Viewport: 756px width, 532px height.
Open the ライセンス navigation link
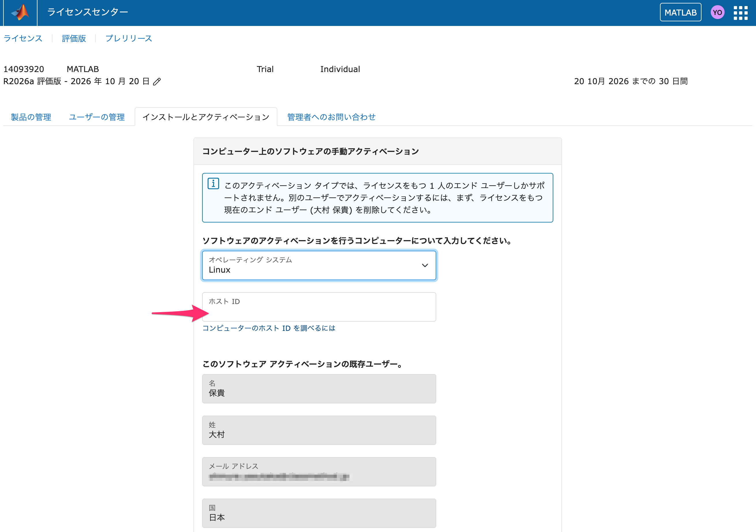click(x=23, y=39)
